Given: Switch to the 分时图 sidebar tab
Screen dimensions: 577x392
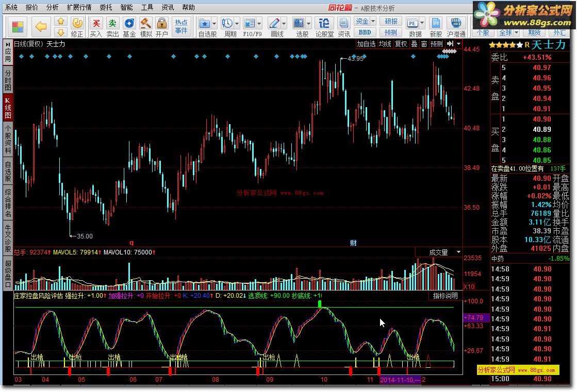Looking at the screenshot, I should click(8, 79).
